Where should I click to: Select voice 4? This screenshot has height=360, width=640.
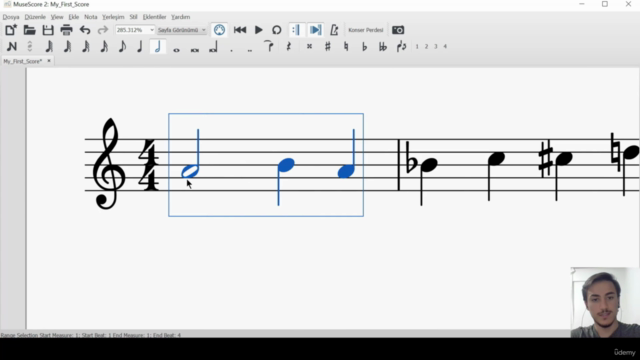click(445, 47)
